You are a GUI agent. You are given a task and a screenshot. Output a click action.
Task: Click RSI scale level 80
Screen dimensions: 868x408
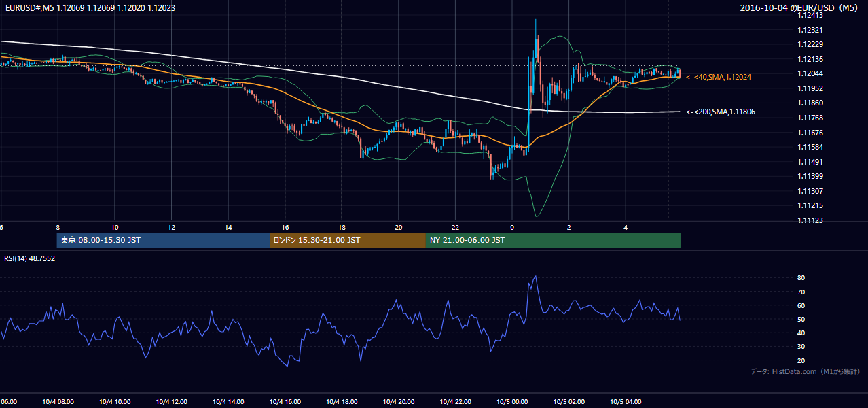pos(801,278)
